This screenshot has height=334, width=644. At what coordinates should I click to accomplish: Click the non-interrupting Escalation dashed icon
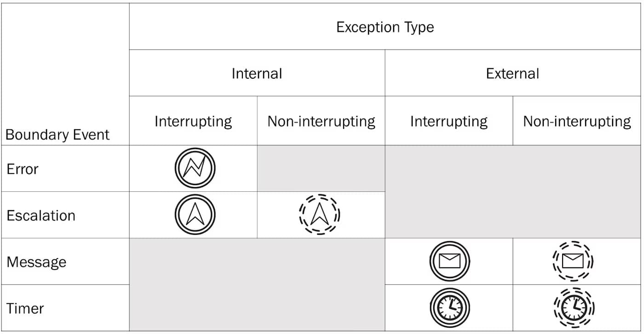pyautogui.click(x=320, y=214)
